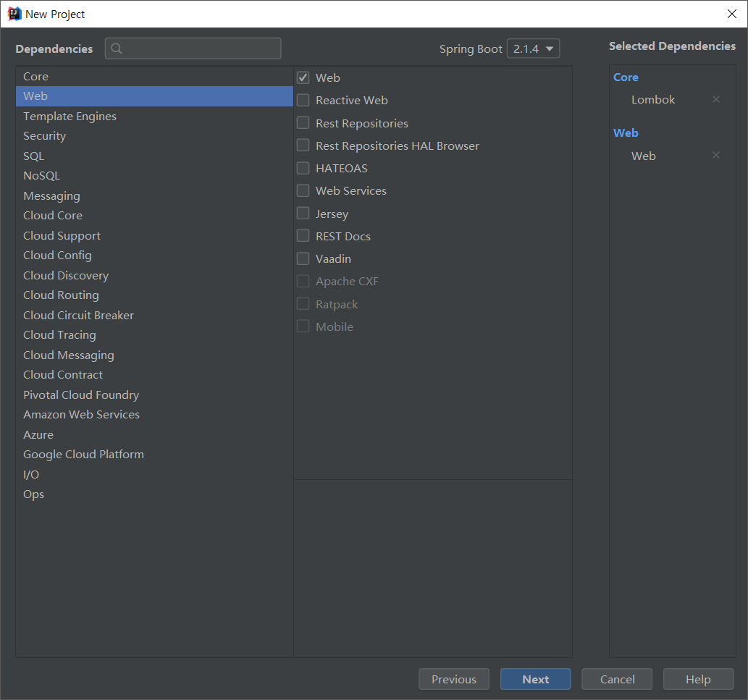Select the Azure category
748x700 pixels.
154,435
